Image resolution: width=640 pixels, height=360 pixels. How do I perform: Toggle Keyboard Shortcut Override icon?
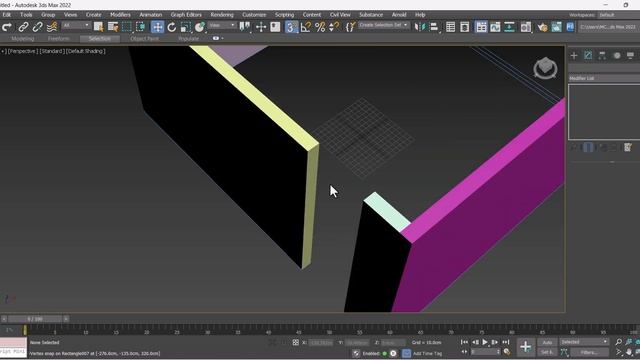pyautogui.click(x=275, y=27)
